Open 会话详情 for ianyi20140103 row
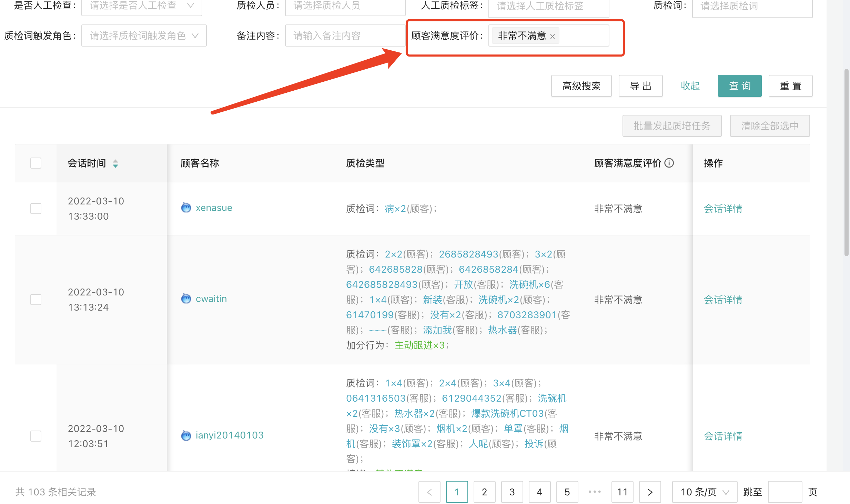Image resolution: width=850 pixels, height=504 pixels. [723, 436]
